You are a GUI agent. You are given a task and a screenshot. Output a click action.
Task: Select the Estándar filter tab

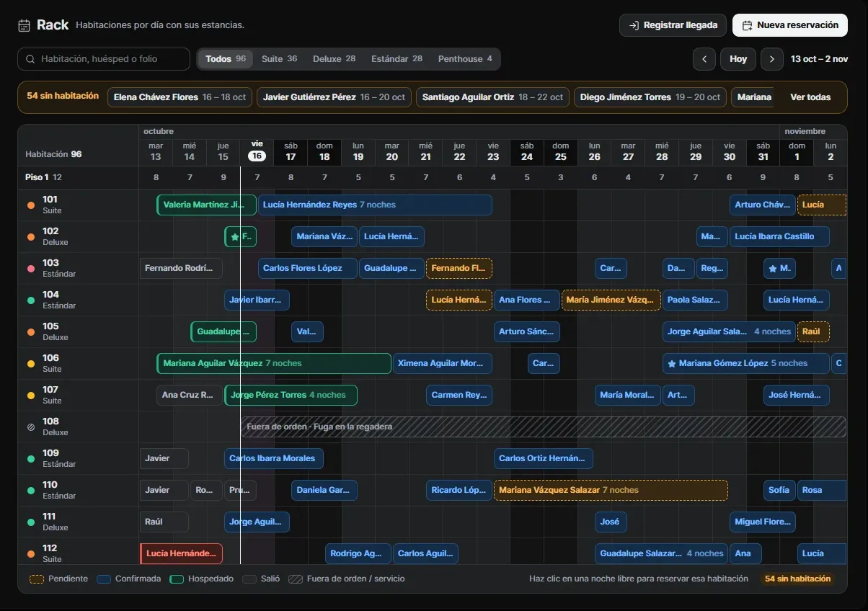[397, 59]
